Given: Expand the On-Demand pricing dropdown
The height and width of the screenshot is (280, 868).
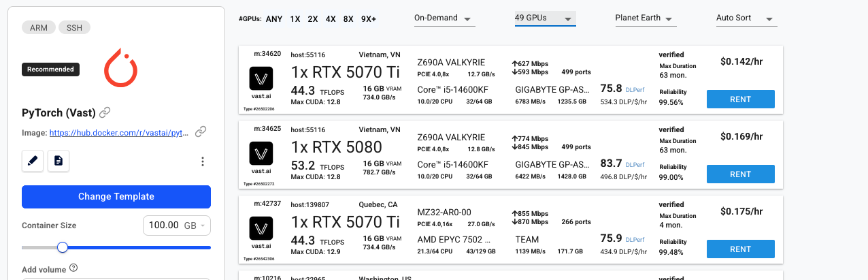Looking at the screenshot, I should [x=444, y=18].
